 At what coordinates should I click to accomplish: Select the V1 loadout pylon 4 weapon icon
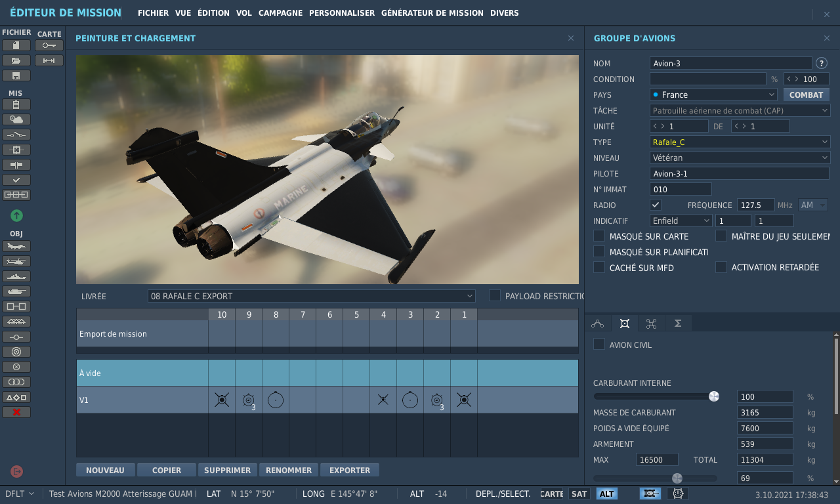coord(383,400)
